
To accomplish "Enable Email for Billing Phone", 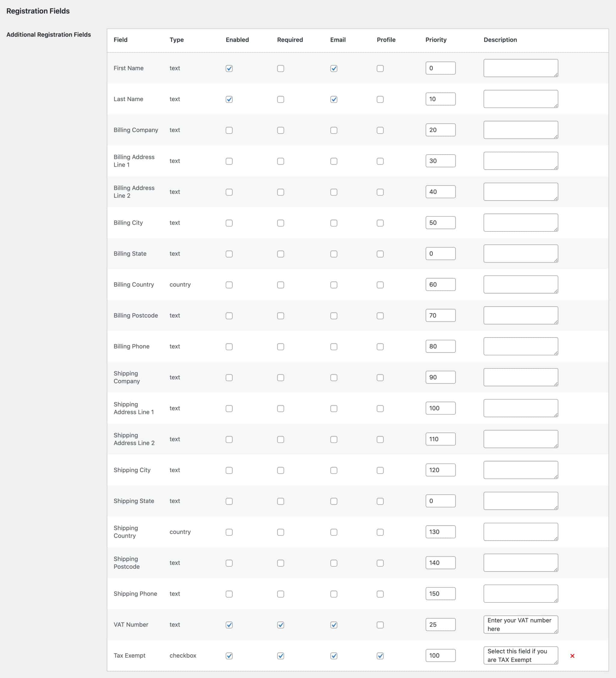I will (x=334, y=346).
